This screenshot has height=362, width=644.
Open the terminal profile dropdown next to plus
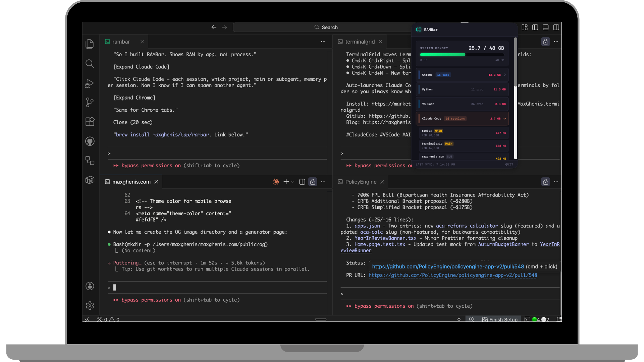[293, 182]
